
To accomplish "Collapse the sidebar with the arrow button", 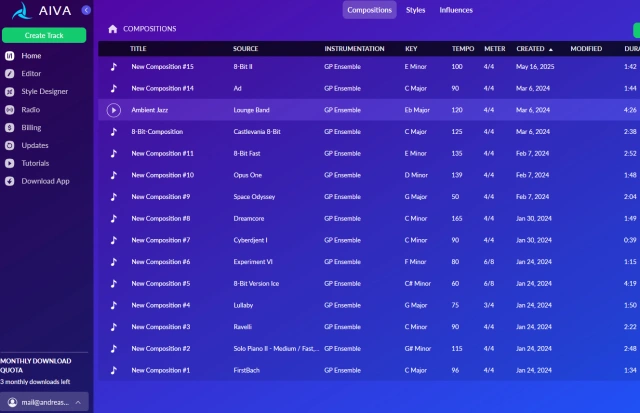I will [86, 10].
